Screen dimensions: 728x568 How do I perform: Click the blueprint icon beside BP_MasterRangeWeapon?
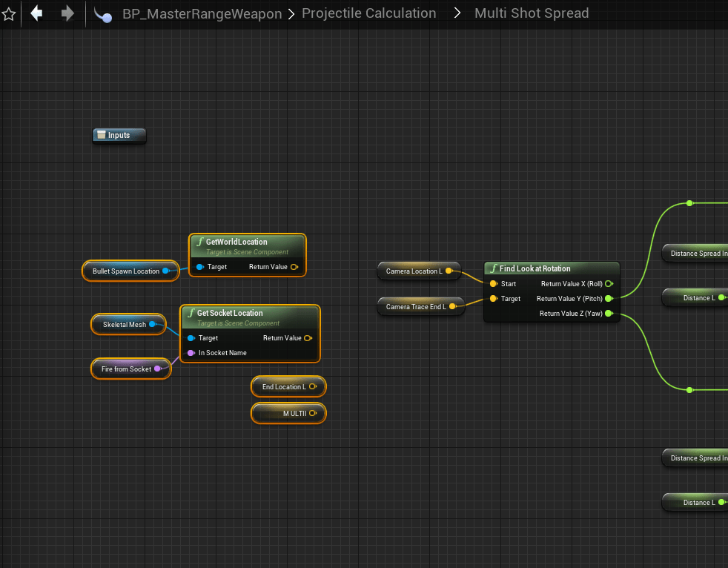tap(103, 14)
